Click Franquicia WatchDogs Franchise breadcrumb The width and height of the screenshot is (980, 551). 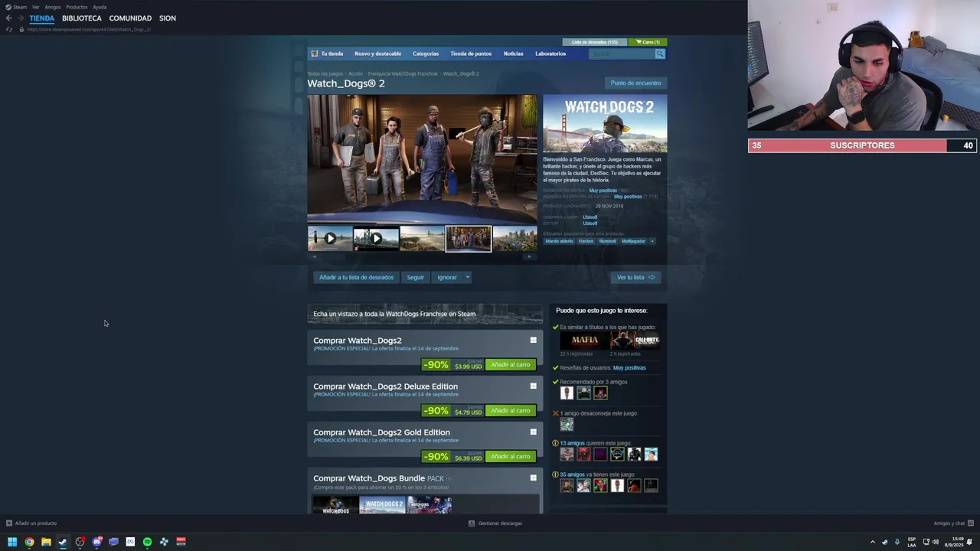(403, 73)
